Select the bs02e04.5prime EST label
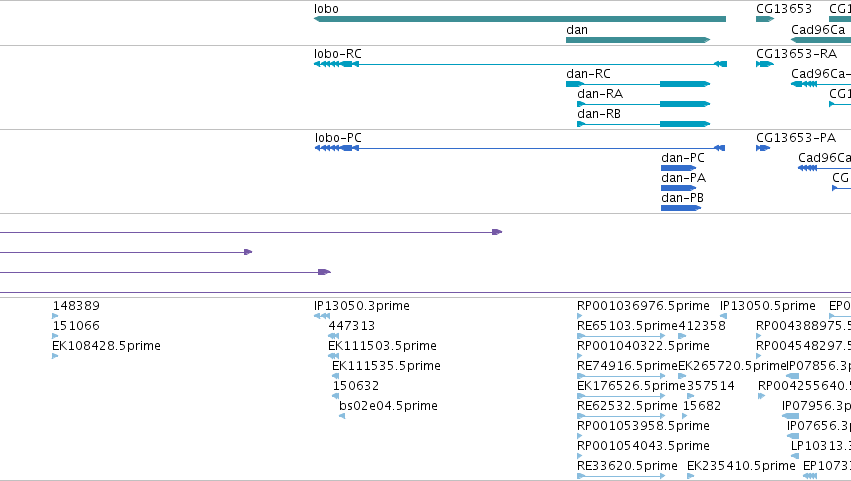The height and width of the screenshot is (481, 851). pyautogui.click(x=388, y=406)
